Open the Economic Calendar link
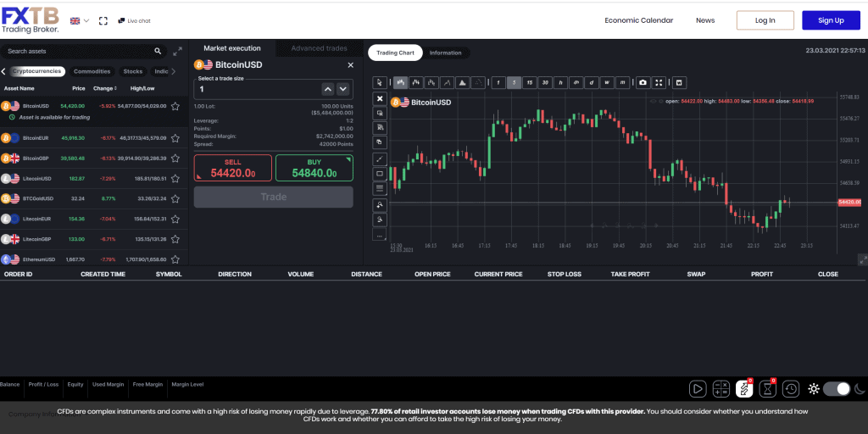868x434 pixels. click(x=639, y=20)
